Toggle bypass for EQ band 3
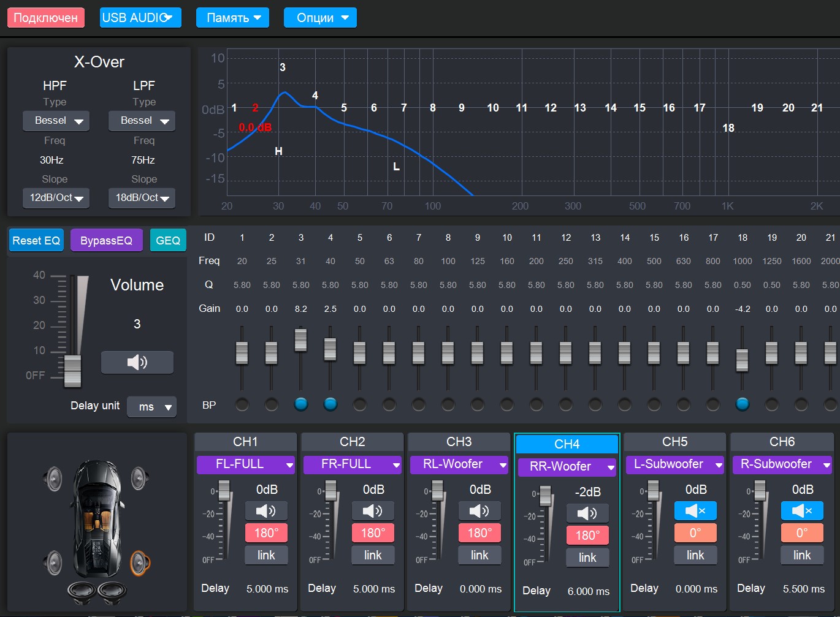Image resolution: width=840 pixels, height=617 pixels. coord(300,404)
